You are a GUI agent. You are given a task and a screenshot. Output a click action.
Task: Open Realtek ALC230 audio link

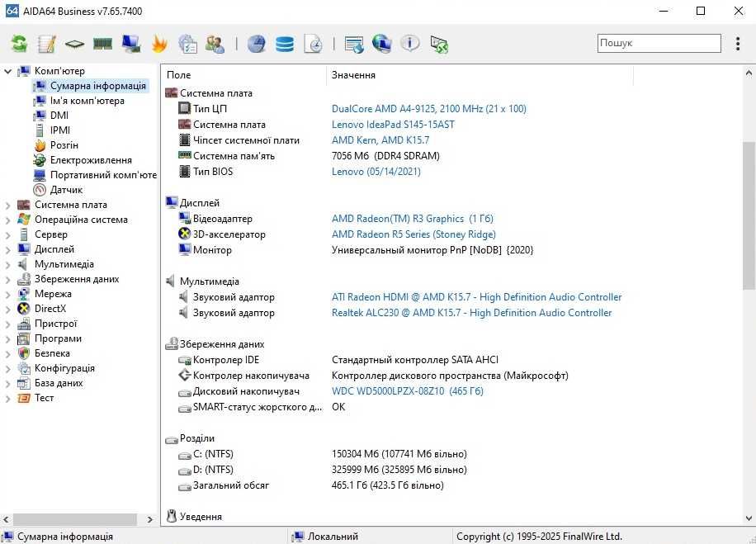(x=471, y=313)
